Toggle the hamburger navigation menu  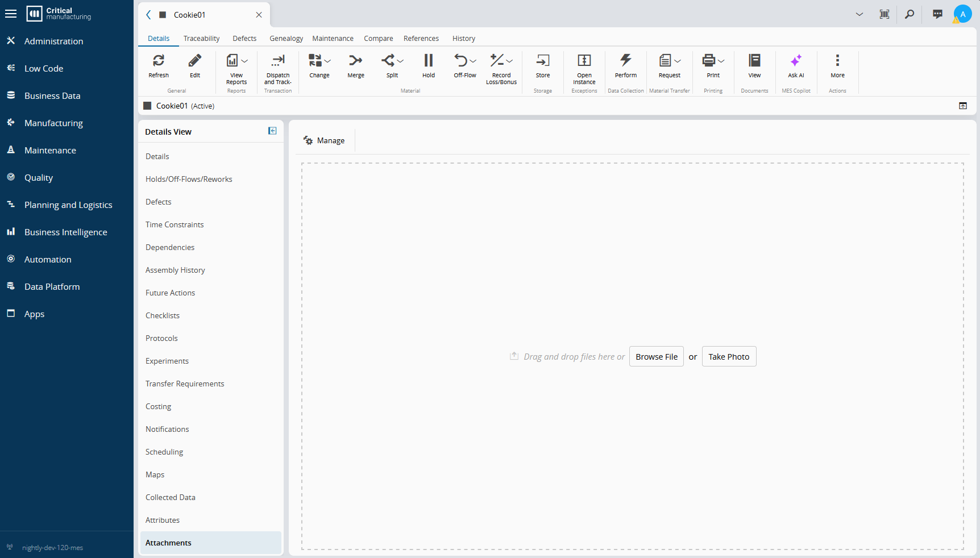click(x=11, y=14)
